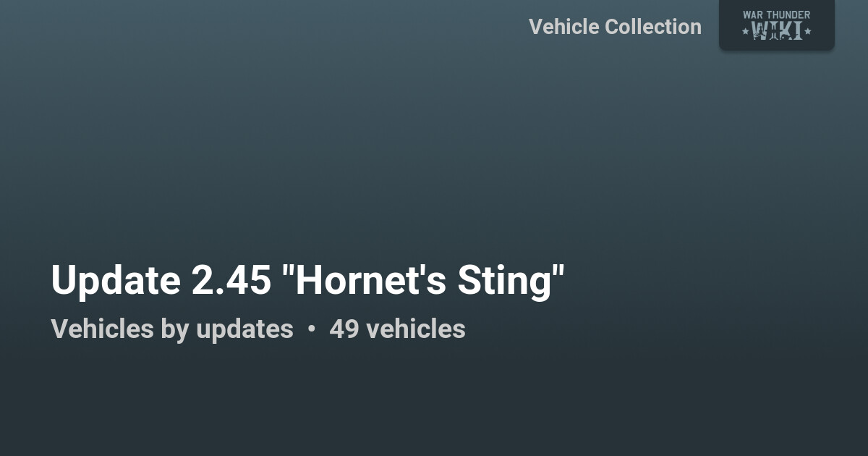This screenshot has height=456, width=868.
Task: Click the right star in the Wiki logo
Action: click(807, 31)
